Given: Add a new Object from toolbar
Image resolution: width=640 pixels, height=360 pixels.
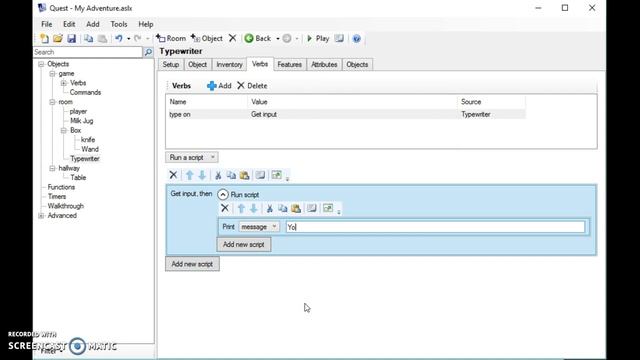Looking at the screenshot, I should pyautogui.click(x=207, y=38).
